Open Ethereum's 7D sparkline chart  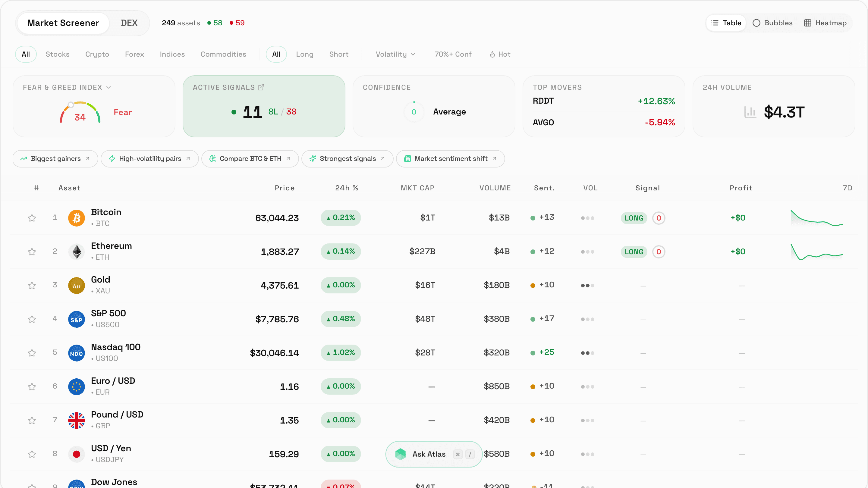(817, 252)
